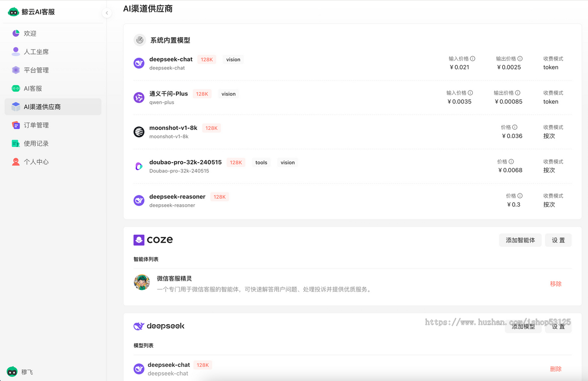Image resolution: width=588 pixels, height=381 pixels.
Task: Navigate to AI客服 section
Action: [x=53, y=88]
